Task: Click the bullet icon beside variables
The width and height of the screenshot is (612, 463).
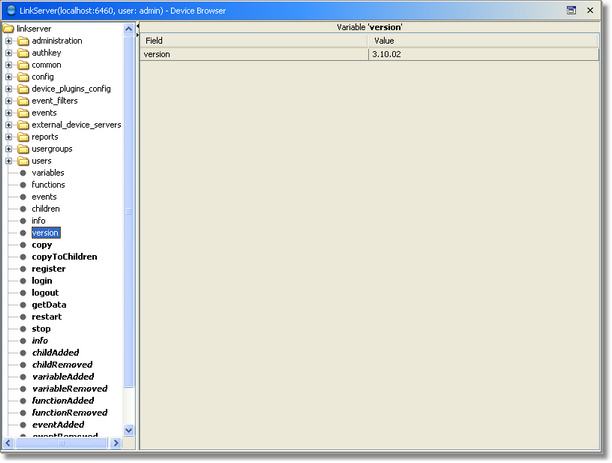Action: (x=23, y=173)
